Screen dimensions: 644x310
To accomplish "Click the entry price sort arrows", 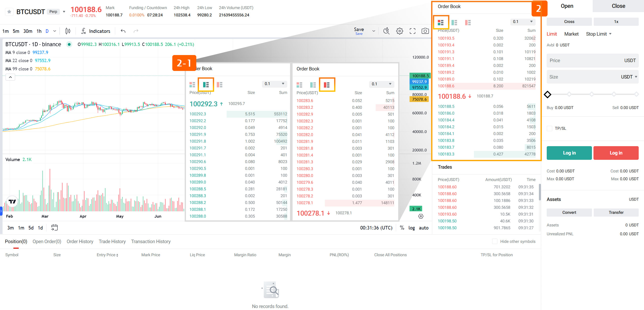I will (117, 255).
